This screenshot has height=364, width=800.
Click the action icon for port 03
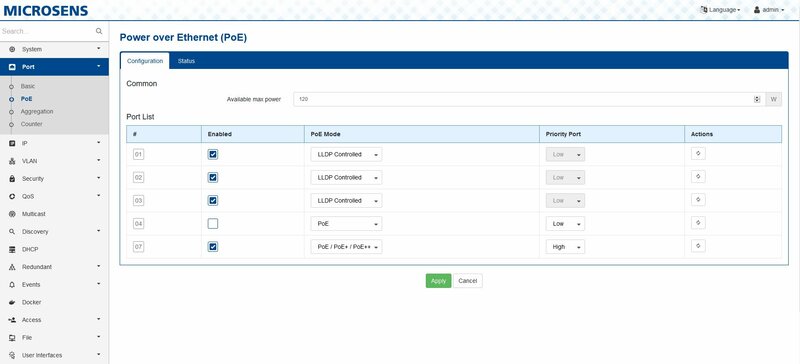coord(698,200)
